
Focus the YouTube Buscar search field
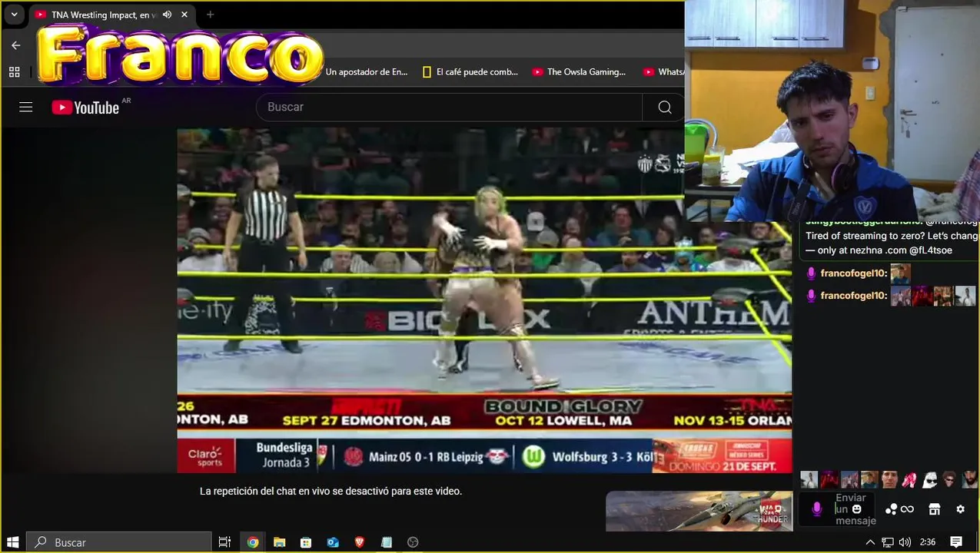pyautogui.click(x=450, y=108)
